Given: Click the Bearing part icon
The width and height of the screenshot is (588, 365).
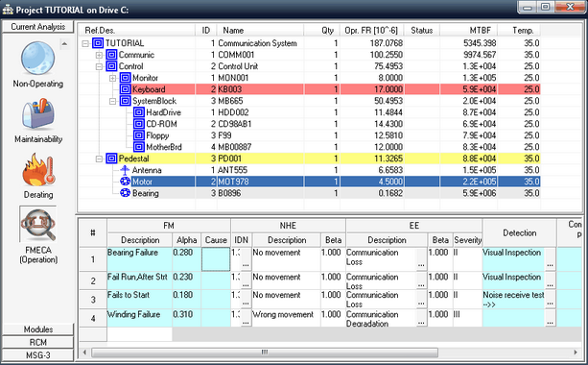Looking at the screenshot, I should pos(125,193).
